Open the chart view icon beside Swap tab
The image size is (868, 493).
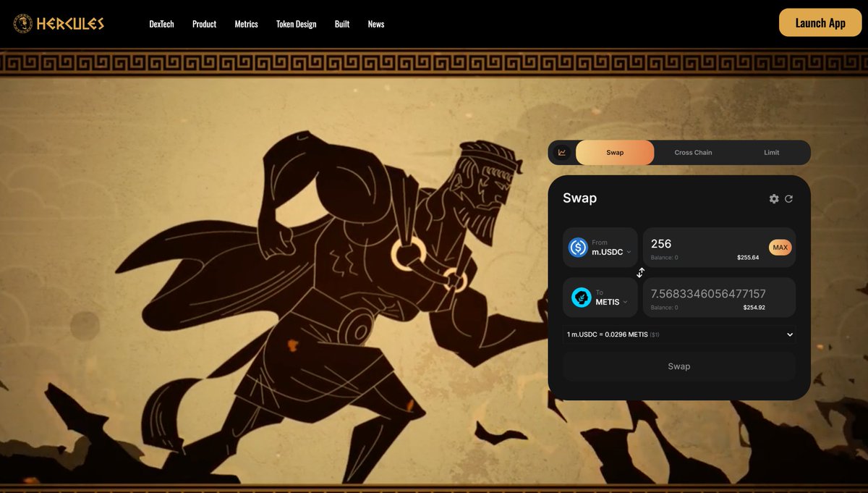[x=562, y=153]
